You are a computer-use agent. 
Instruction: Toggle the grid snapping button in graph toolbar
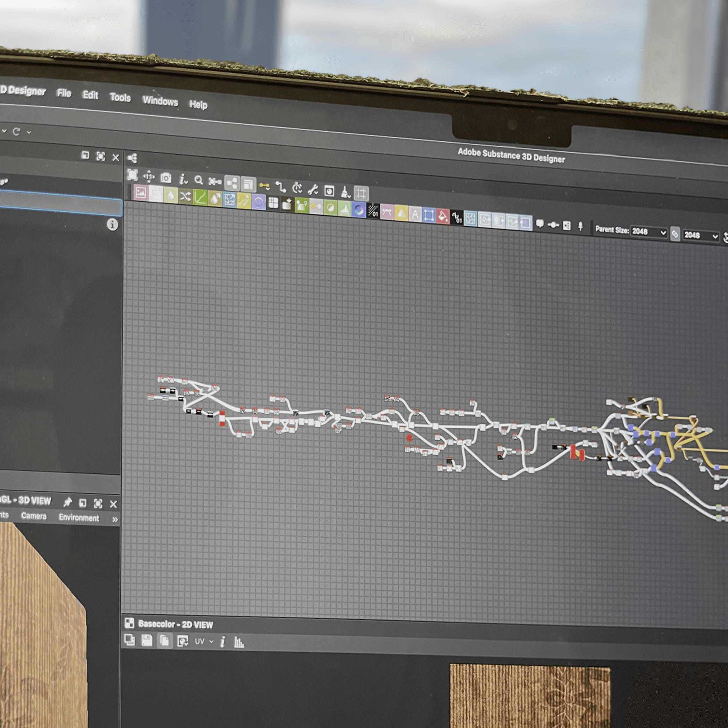(361, 194)
